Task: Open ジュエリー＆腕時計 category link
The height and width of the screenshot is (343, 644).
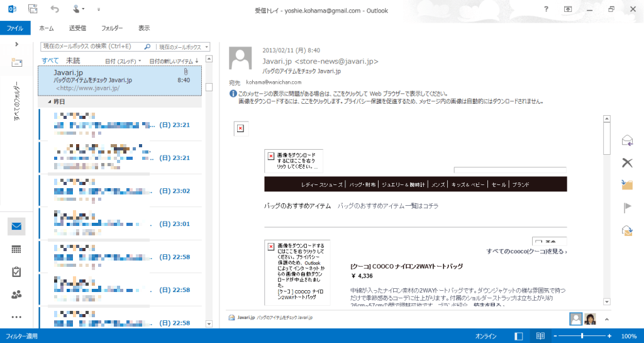Action: (x=403, y=184)
